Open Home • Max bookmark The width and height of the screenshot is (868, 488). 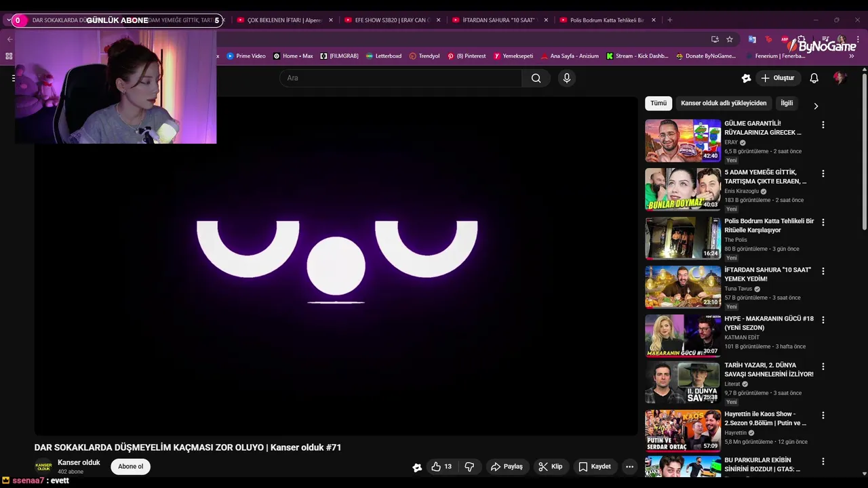click(x=293, y=56)
